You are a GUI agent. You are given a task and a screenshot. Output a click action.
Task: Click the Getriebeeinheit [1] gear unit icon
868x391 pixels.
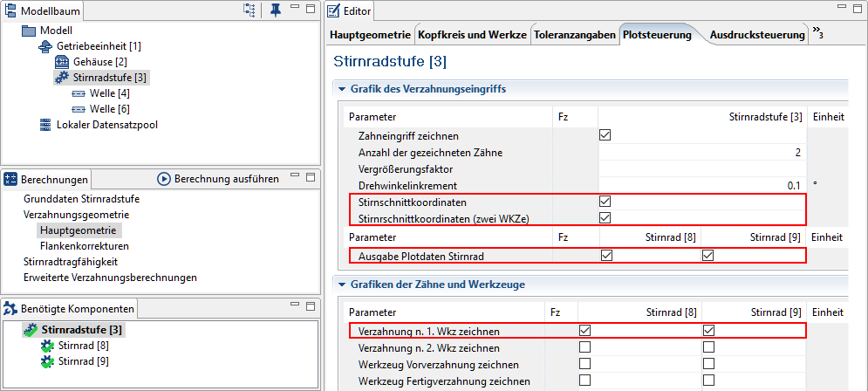(45, 46)
